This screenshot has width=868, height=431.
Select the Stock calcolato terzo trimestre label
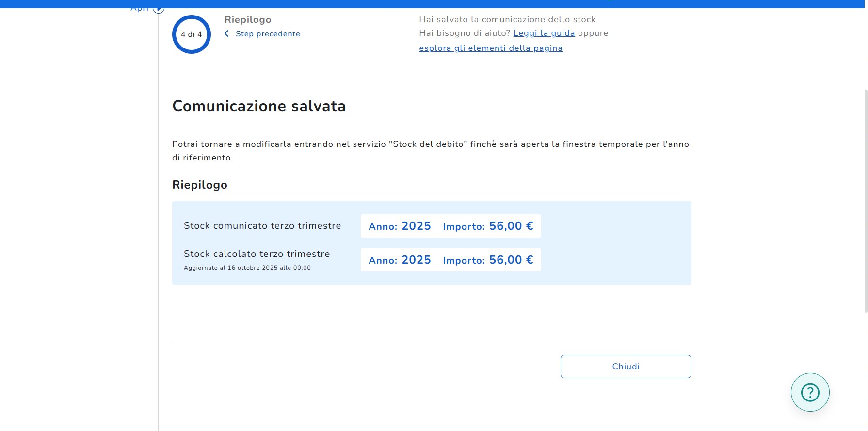(x=257, y=254)
